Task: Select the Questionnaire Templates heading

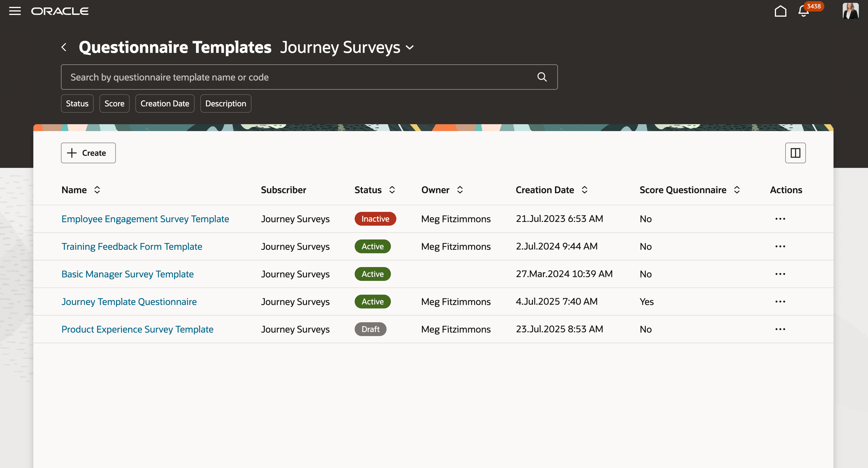Action: (175, 47)
